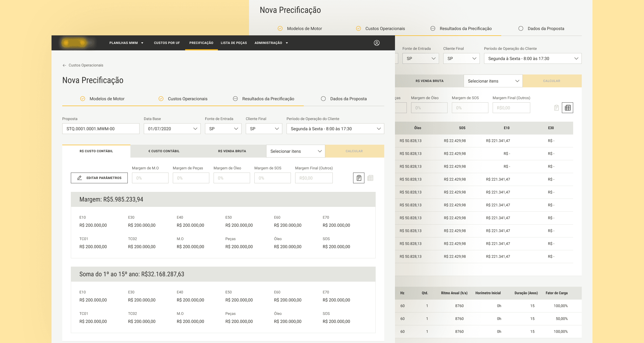
Task: Click the Proposta input field
Action: point(101,129)
